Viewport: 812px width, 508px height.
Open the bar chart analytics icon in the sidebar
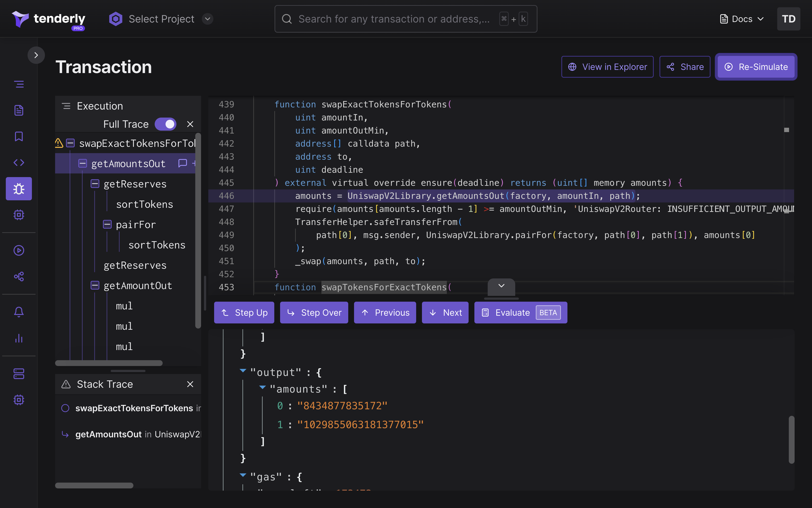[x=19, y=338]
